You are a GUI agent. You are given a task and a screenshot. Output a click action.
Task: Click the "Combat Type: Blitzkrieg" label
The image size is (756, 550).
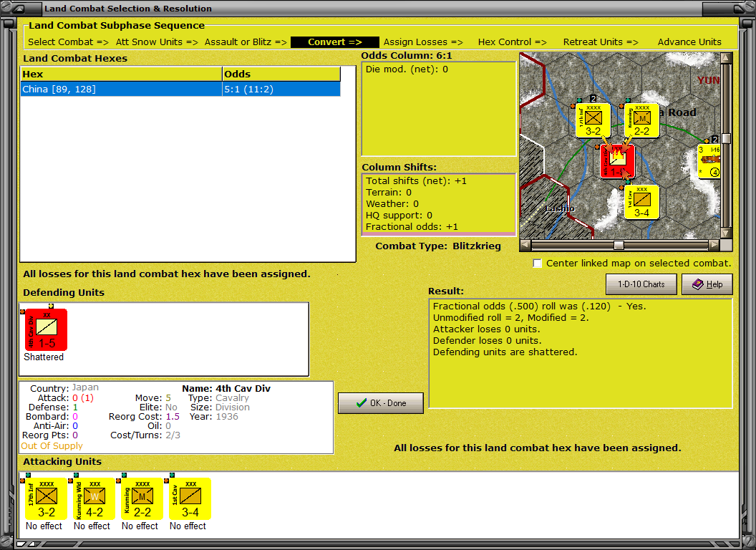click(x=438, y=246)
